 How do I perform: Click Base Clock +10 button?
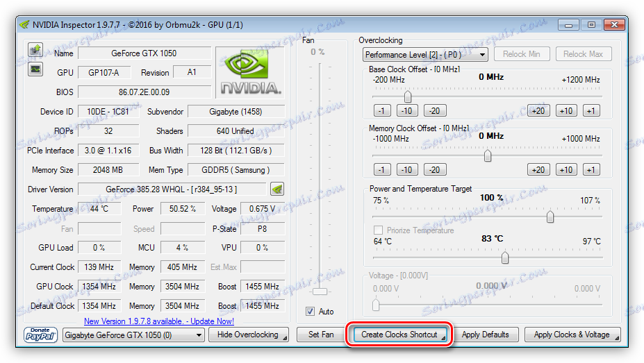[566, 111]
